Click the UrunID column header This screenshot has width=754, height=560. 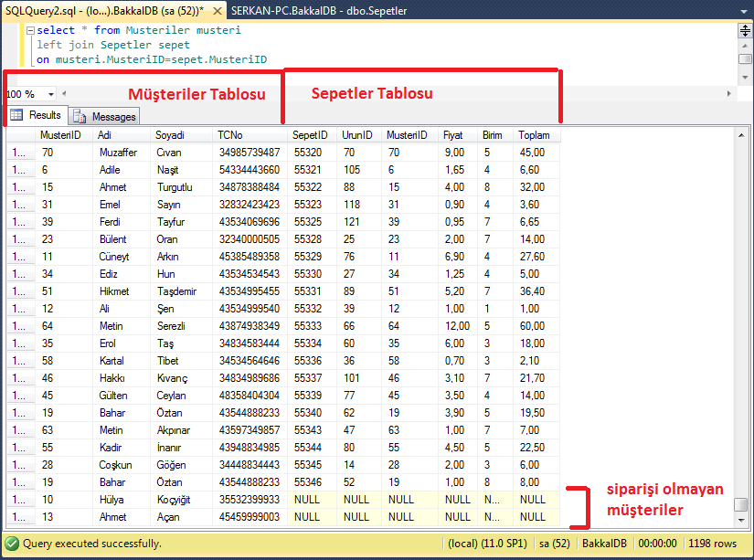click(359, 135)
